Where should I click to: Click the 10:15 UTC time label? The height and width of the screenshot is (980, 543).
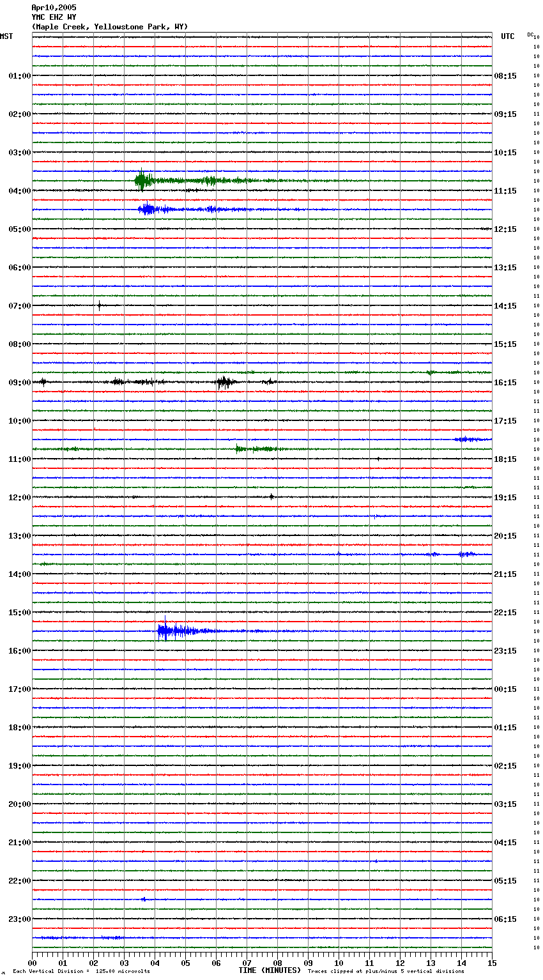(x=505, y=153)
